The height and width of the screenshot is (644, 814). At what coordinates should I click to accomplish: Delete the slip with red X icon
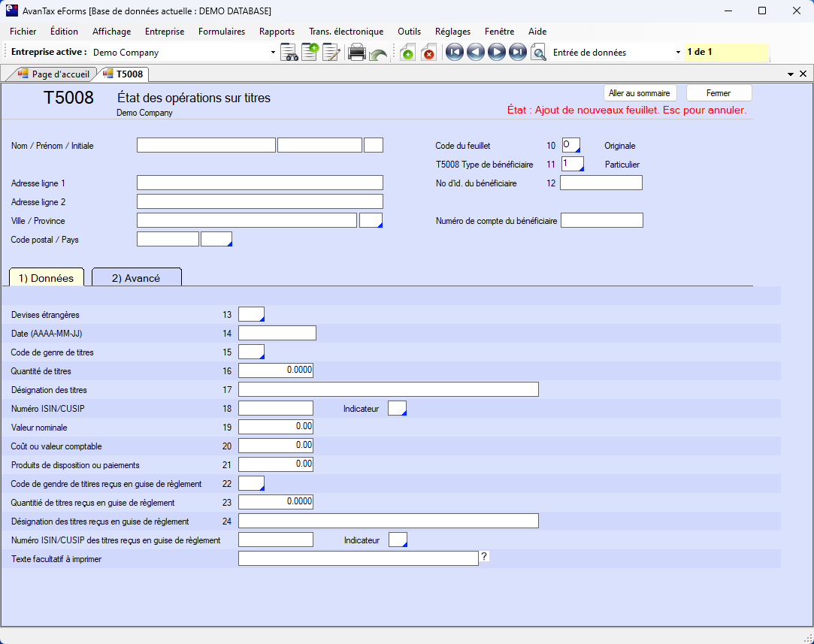click(428, 53)
